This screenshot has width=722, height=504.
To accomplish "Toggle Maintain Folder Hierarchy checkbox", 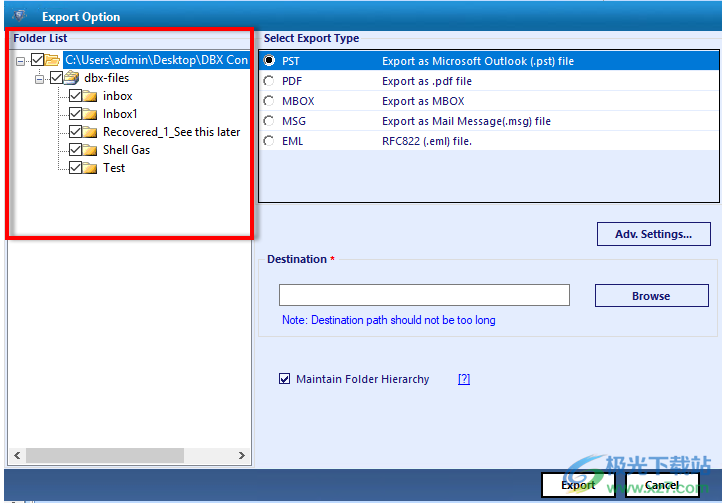I will pos(285,379).
